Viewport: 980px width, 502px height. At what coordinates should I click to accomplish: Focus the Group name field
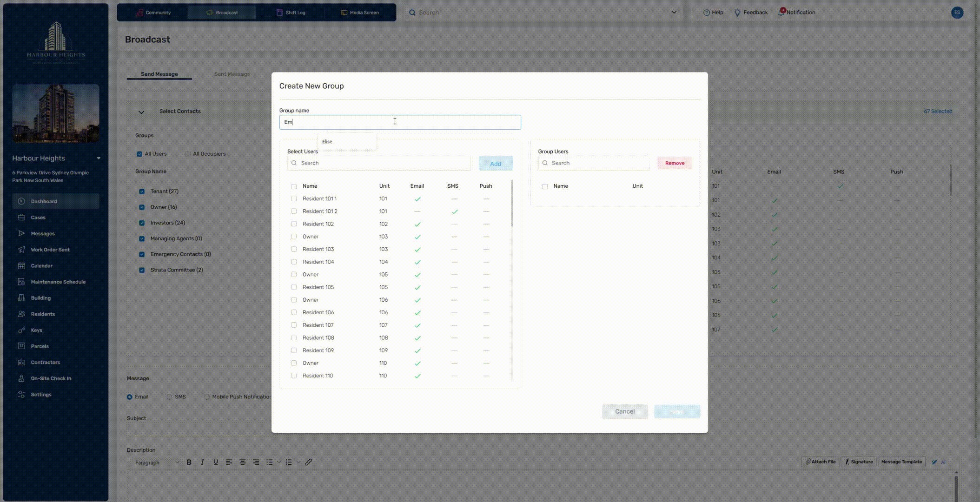point(400,122)
